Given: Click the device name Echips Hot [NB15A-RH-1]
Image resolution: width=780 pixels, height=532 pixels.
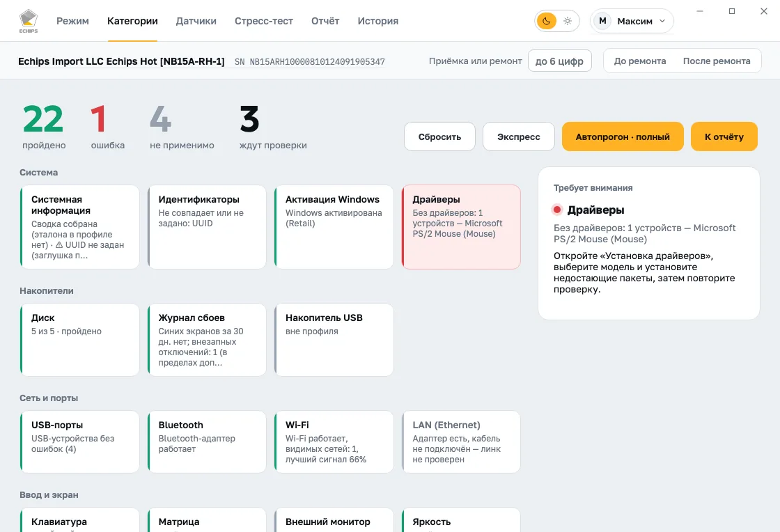Looking at the screenshot, I should point(121,61).
